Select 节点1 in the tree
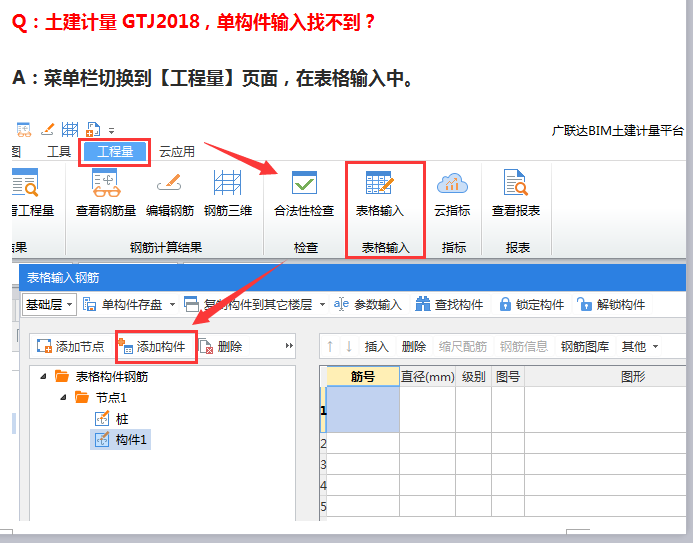 [x=101, y=398]
